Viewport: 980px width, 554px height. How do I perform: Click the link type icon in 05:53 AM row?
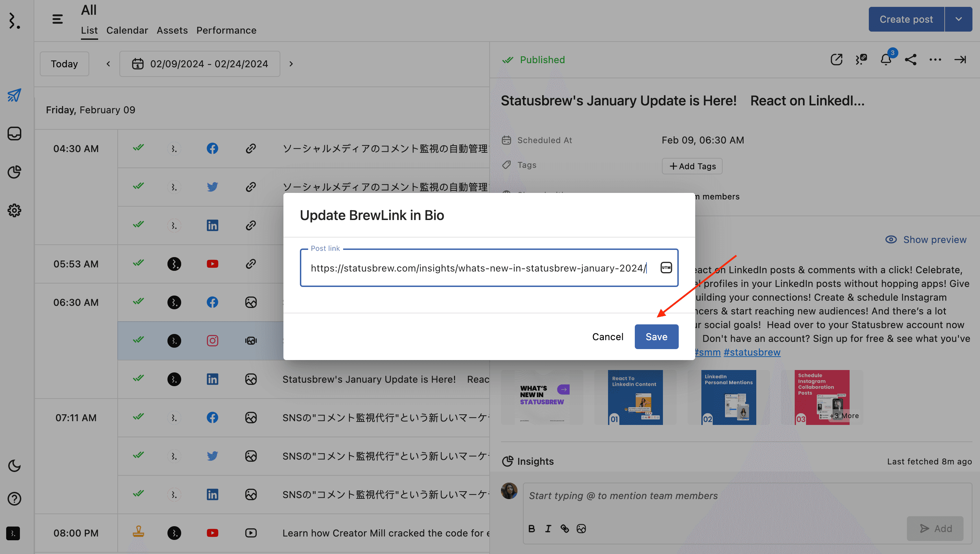(x=251, y=264)
